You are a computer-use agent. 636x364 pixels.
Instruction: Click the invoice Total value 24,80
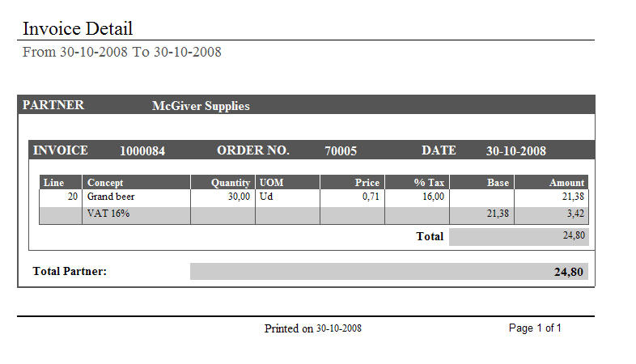pos(573,235)
